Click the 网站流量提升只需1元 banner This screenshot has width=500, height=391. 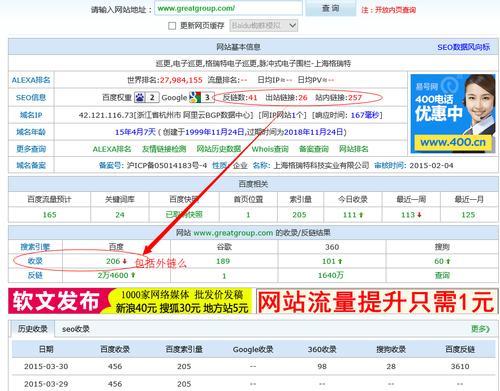click(377, 301)
